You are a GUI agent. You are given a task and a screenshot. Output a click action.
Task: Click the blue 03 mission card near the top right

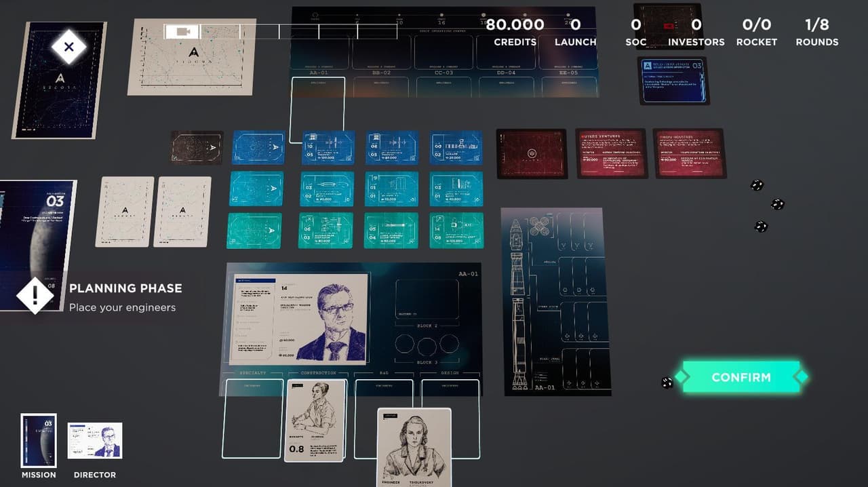click(x=673, y=80)
